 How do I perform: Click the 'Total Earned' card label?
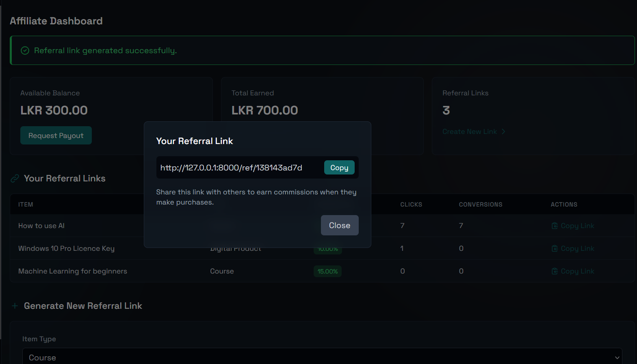253,93
